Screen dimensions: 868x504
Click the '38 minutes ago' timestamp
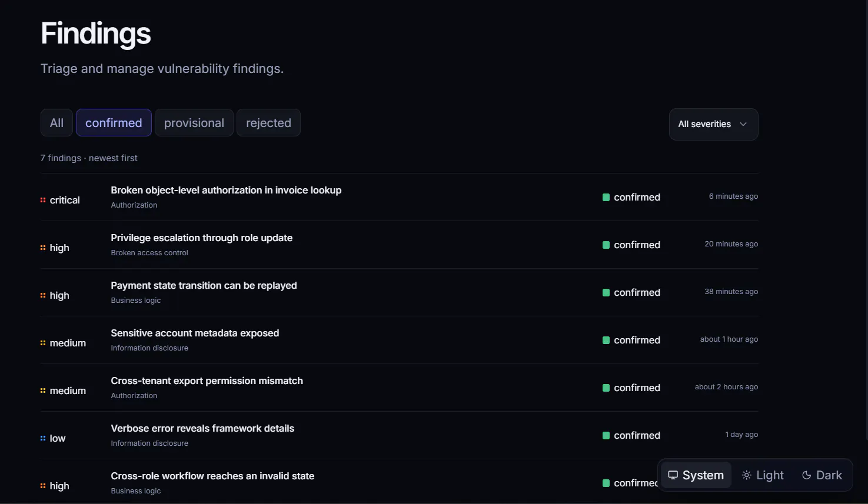point(731,292)
